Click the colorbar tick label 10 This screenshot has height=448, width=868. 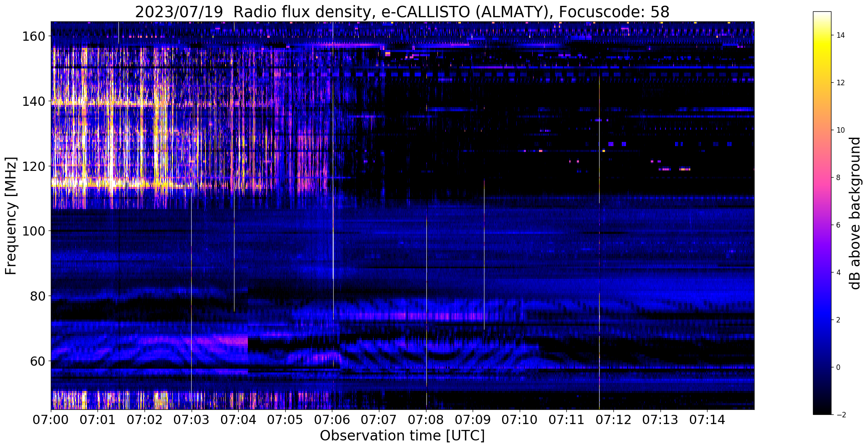pos(841,130)
